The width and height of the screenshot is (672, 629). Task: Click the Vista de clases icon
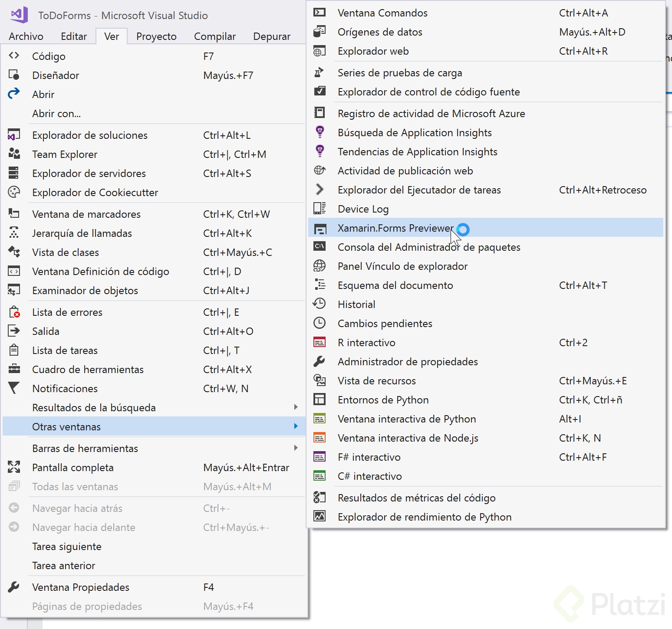click(x=14, y=252)
